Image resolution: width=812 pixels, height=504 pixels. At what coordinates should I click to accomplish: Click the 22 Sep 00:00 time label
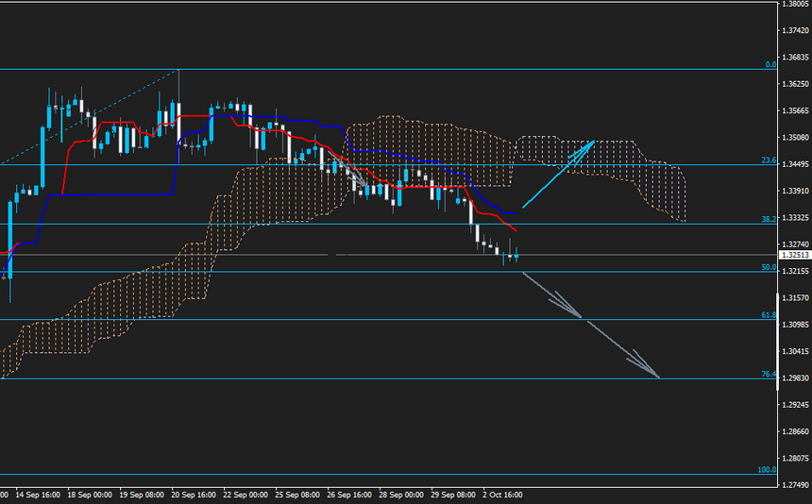coord(245,496)
